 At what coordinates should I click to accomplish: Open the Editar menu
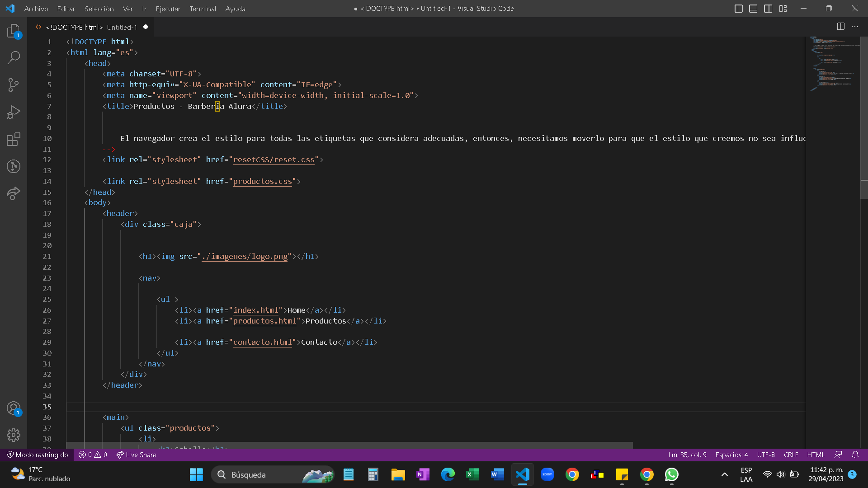(x=66, y=9)
